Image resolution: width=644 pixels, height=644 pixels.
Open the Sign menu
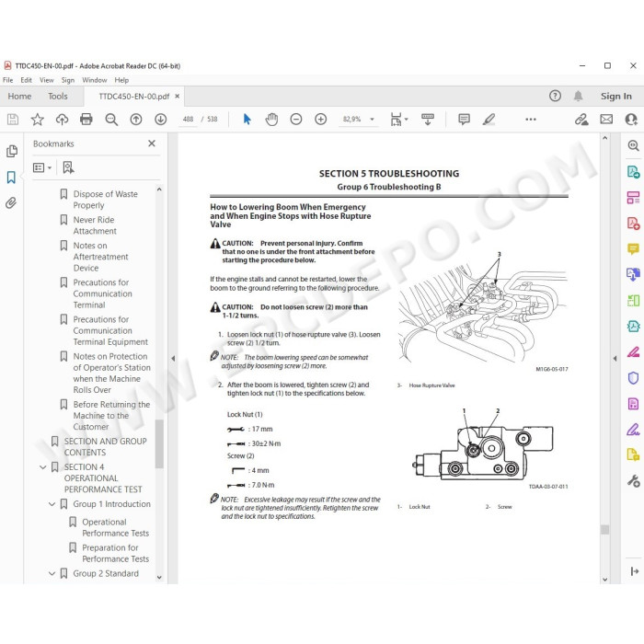tap(68, 80)
